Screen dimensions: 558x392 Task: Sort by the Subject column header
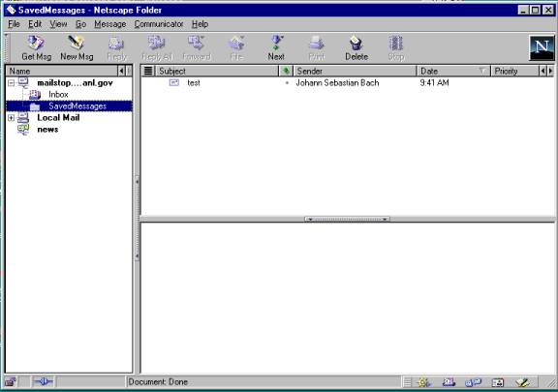pyautogui.click(x=217, y=71)
